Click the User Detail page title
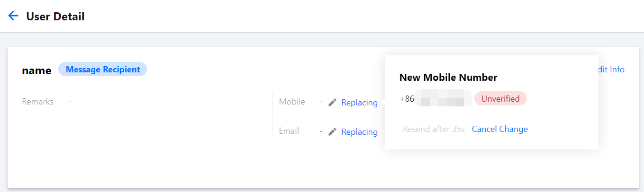Viewport: 644px width, 192px height. tap(55, 17)
